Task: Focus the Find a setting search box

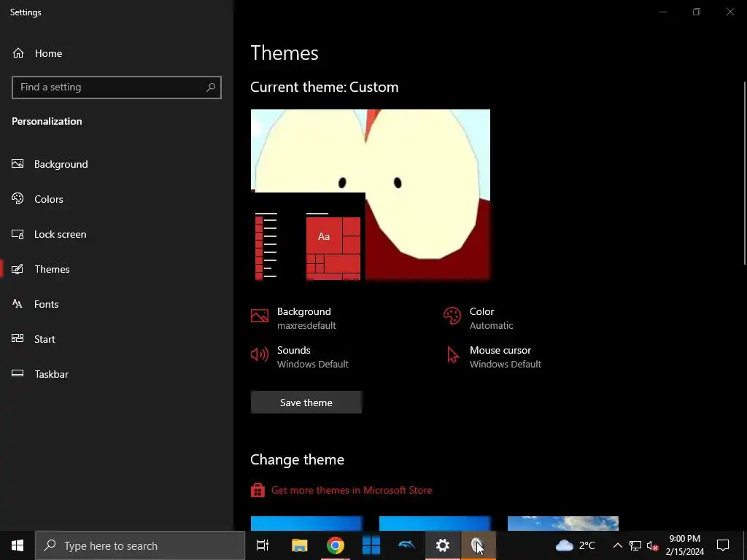Action: [117, 87]
